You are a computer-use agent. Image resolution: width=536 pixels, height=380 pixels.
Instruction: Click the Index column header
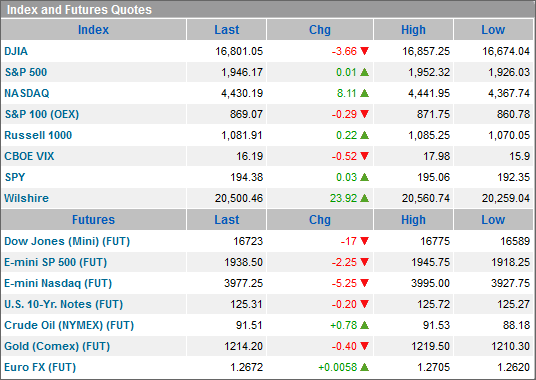(x=93, y=30)
